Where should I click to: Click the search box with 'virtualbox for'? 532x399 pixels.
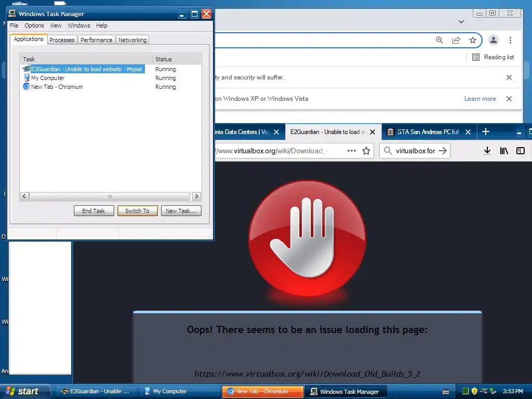[x=415, y=151]
